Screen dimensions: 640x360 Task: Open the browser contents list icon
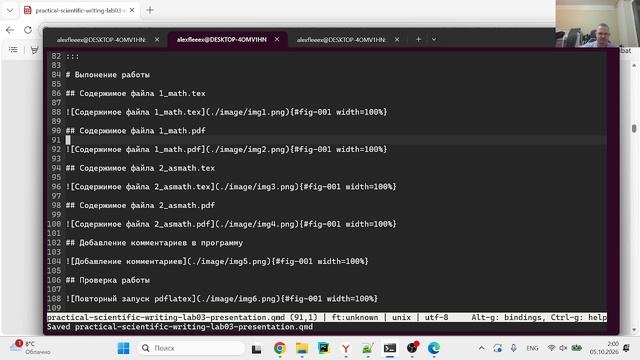[x=13, y=50]
